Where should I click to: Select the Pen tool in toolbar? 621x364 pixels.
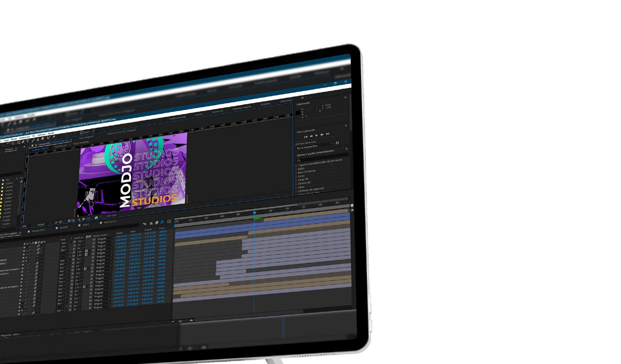[x=23, y=142]
